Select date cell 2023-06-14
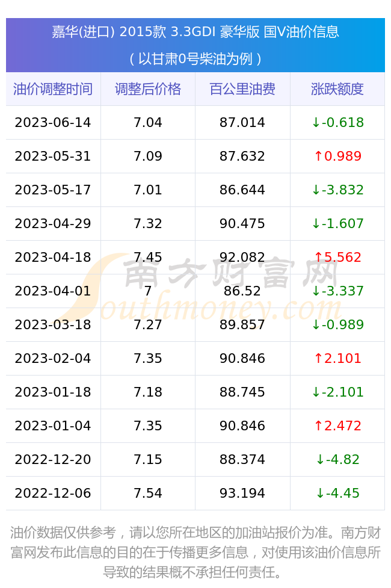Viewport: 391px width, 588px height. pyautogui.click(x=53, y=123)
